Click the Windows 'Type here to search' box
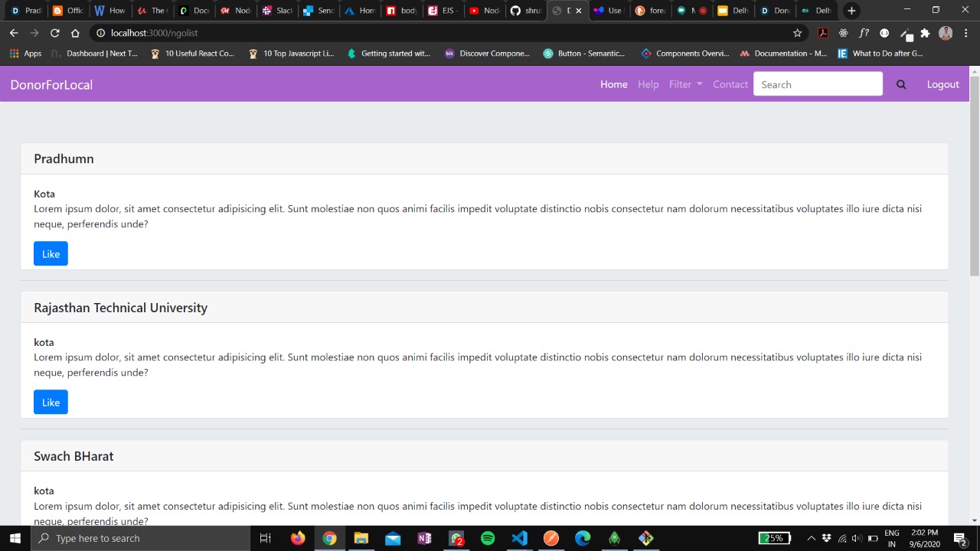The width and height of the screenshot is (980, 551). pos(140,538)
